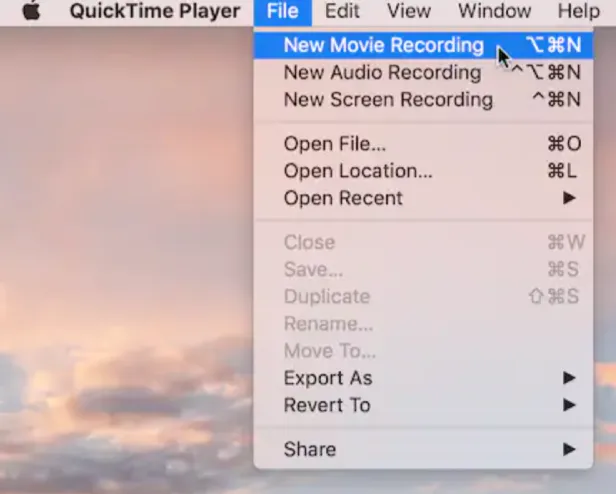The image size is (616, 494).
Task: Open the QuickTime Player application menu
Action: tap(154, 12)
